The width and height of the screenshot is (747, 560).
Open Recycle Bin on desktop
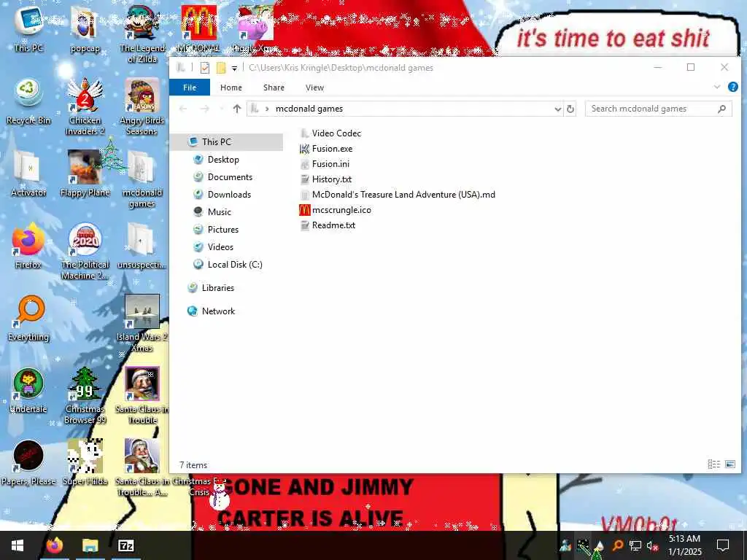[28, 101]
